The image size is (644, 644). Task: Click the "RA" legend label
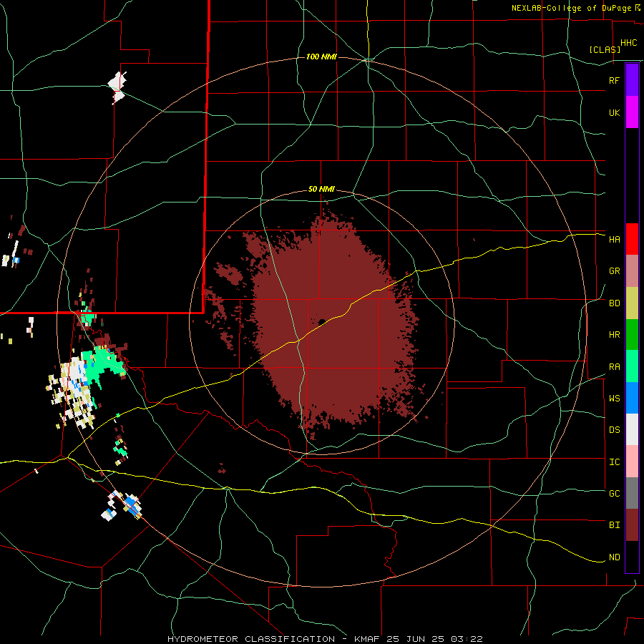click(x=614, y=367)
